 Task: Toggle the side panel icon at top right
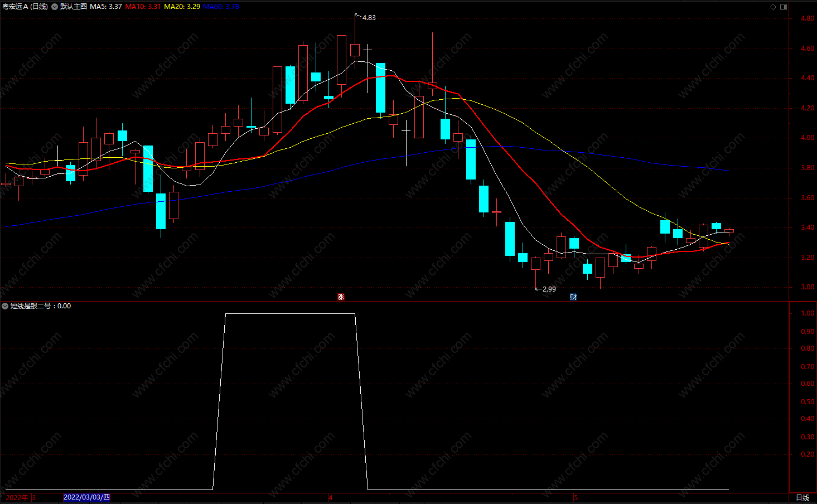point(784,7)
